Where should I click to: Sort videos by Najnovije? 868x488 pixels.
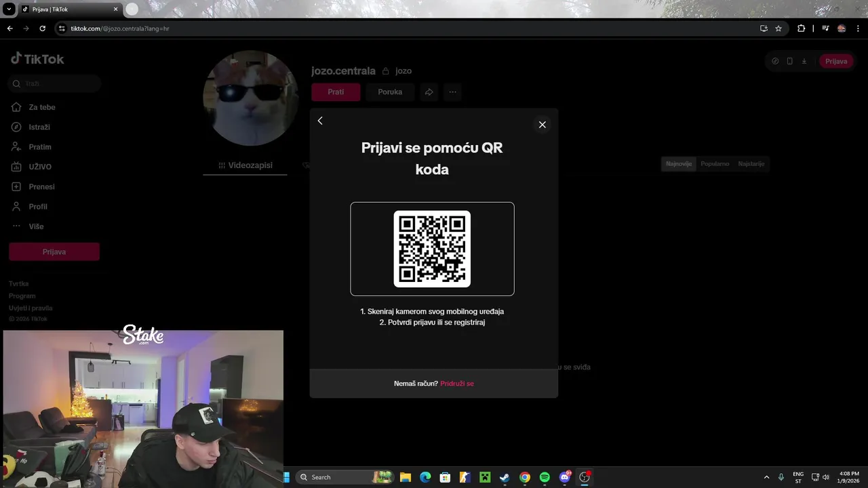pos(679,163)
